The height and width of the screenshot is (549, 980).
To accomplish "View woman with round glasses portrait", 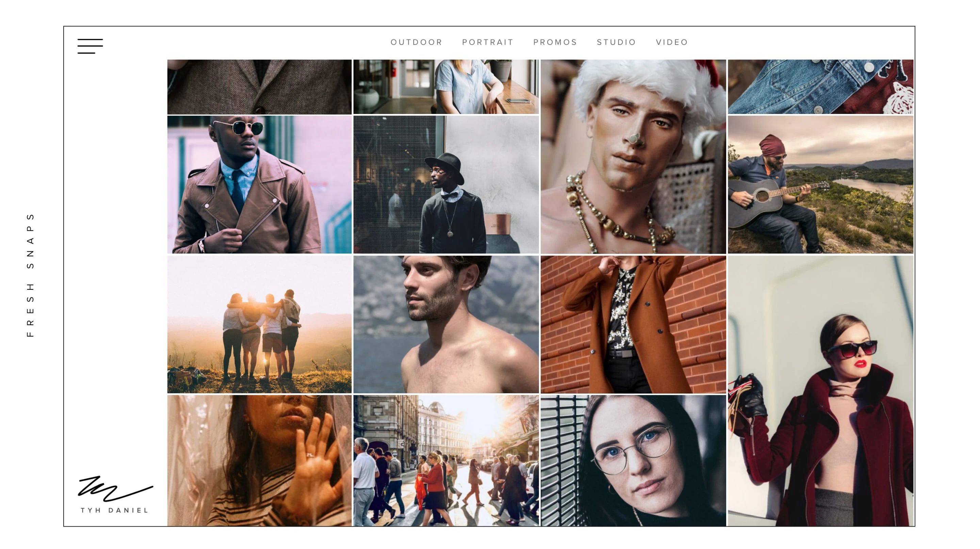I will [x=633, y=460].
